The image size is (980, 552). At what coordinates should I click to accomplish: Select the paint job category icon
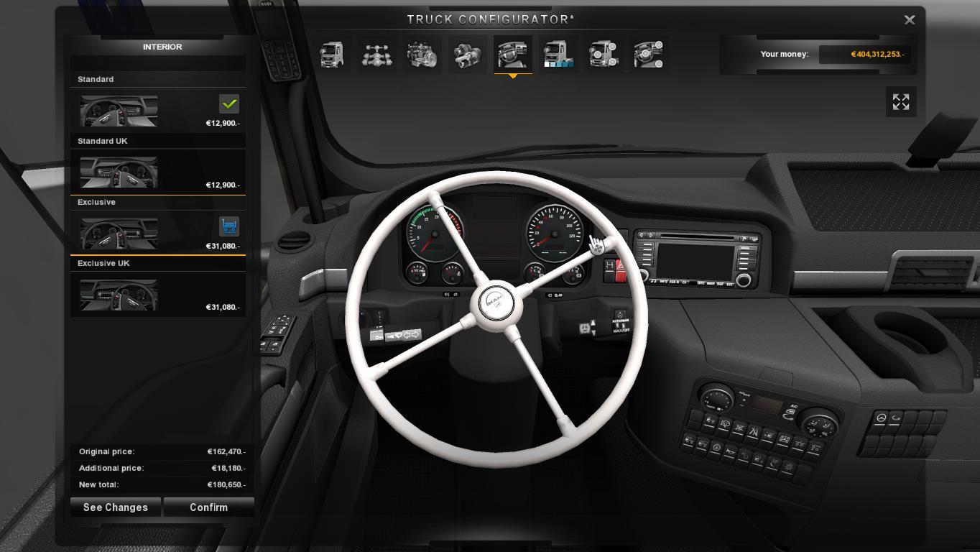pyautogui.click(x=558, y=54)
